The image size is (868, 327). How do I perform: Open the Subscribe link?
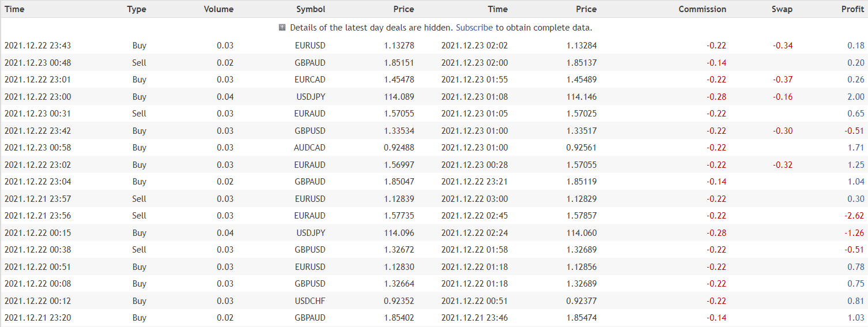[474, 28]
